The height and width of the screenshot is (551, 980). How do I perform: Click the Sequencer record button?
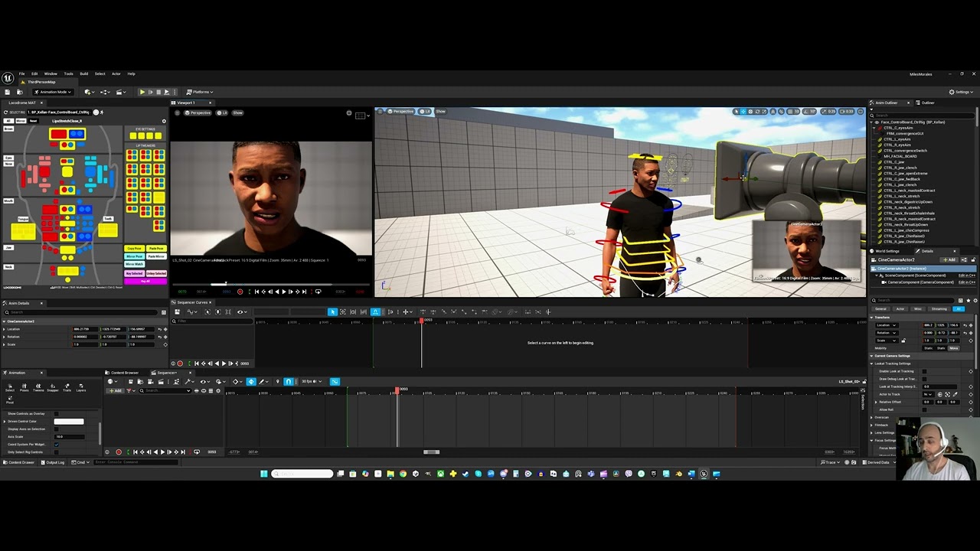[x=119, y=452]
